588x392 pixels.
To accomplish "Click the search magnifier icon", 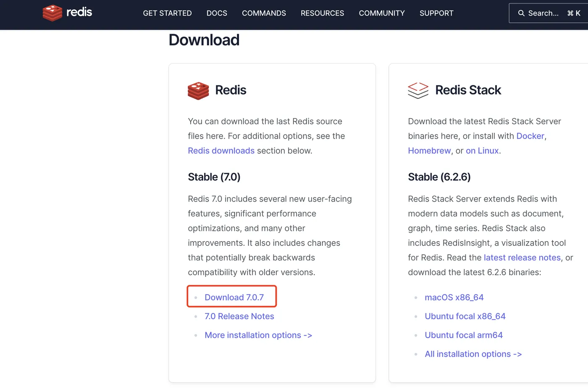I will [521, 13].
